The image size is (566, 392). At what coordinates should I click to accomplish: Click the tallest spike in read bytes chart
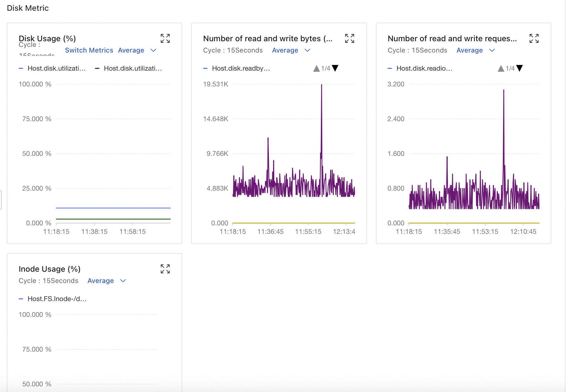point(321,85)
